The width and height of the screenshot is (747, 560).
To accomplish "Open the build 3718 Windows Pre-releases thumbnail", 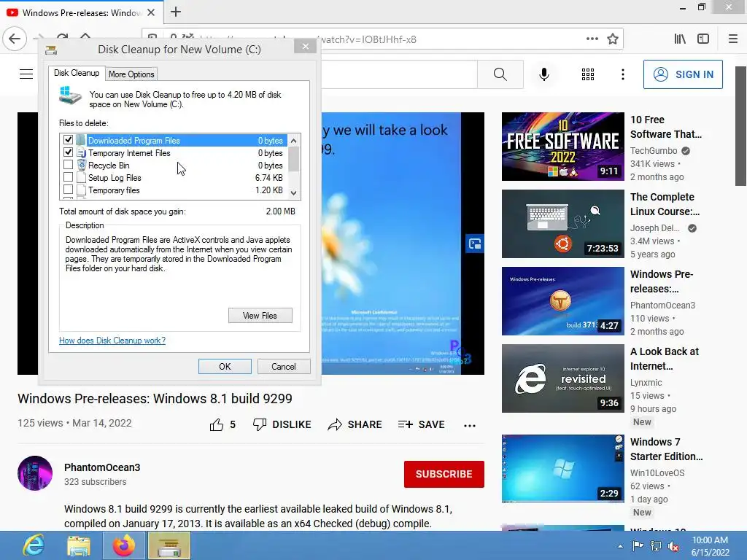I will (563, 301).
